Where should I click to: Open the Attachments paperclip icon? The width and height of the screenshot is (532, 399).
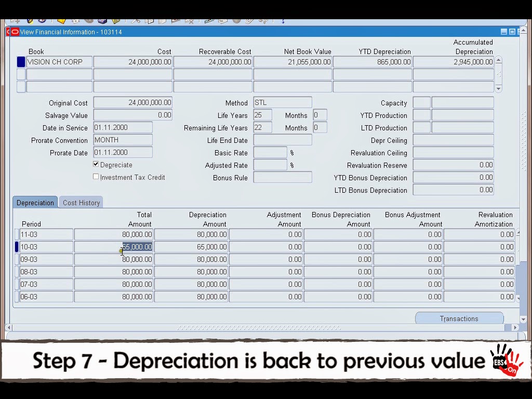(248, 21)
